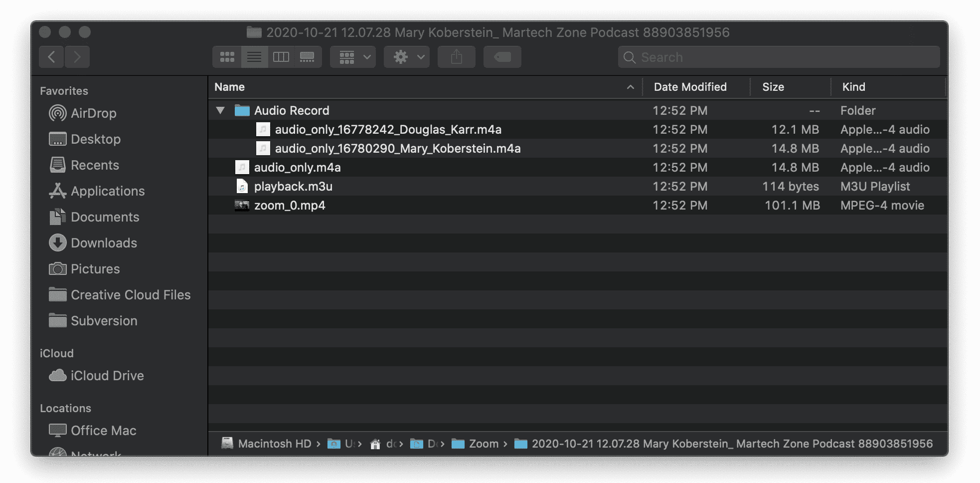
Task: Click Zoom folder in the path bar
Action: pos(483,444)
